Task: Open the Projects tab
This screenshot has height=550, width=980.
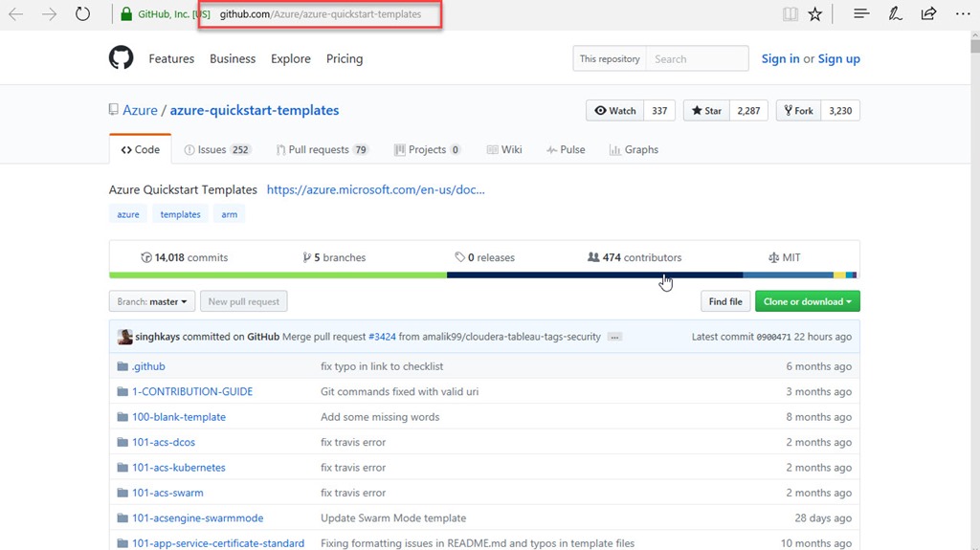Action: tap(428, 149)
